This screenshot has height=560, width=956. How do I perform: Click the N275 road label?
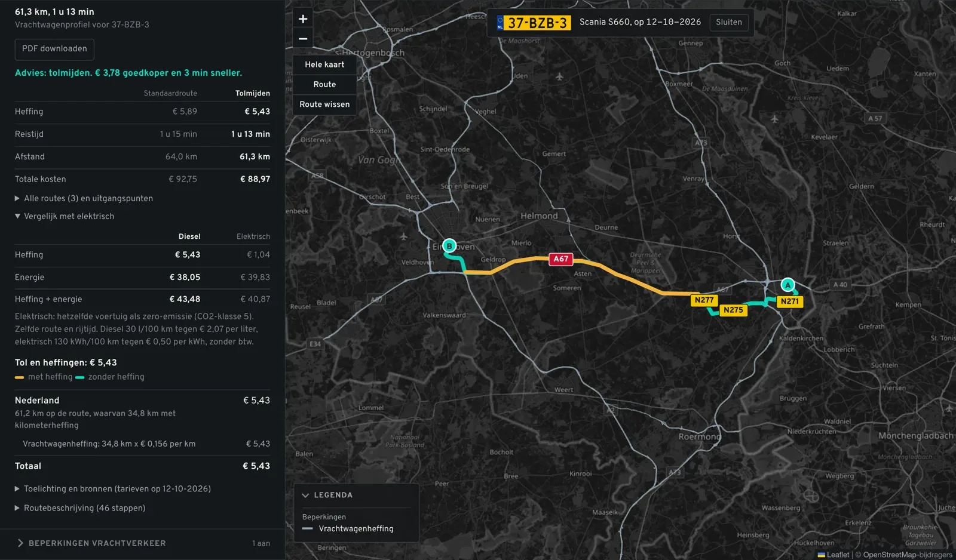point(733,310)
